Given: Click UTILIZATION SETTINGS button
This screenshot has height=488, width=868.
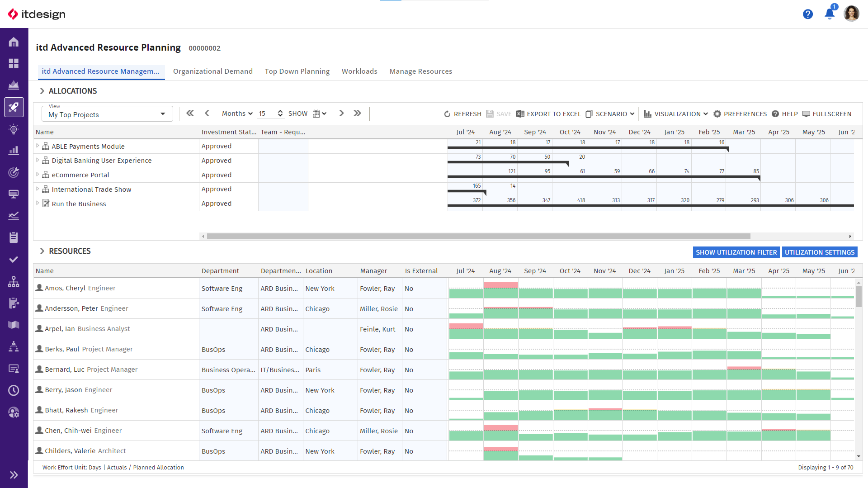Looking at the screenshot, I should pyautogui.click(x=820, y=252).
